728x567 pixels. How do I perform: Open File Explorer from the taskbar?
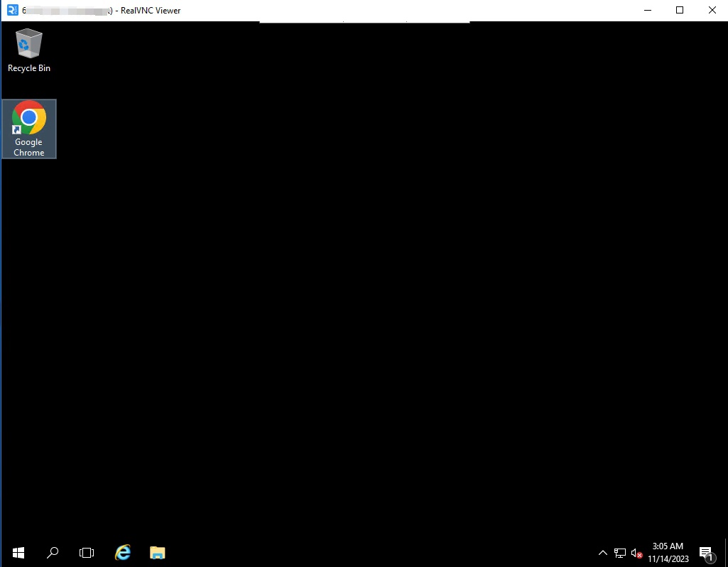click(157, 552)
